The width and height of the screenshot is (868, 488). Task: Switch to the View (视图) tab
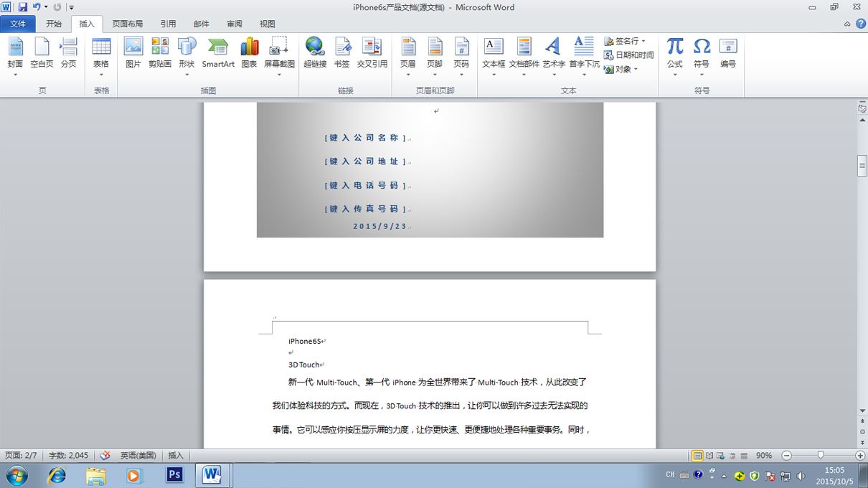point(268,24)
